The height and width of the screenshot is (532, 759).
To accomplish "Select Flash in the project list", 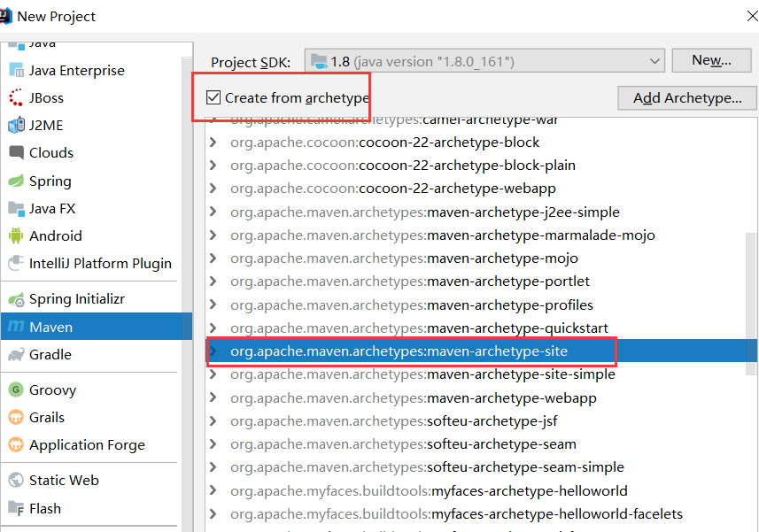I will click(92, 508).
